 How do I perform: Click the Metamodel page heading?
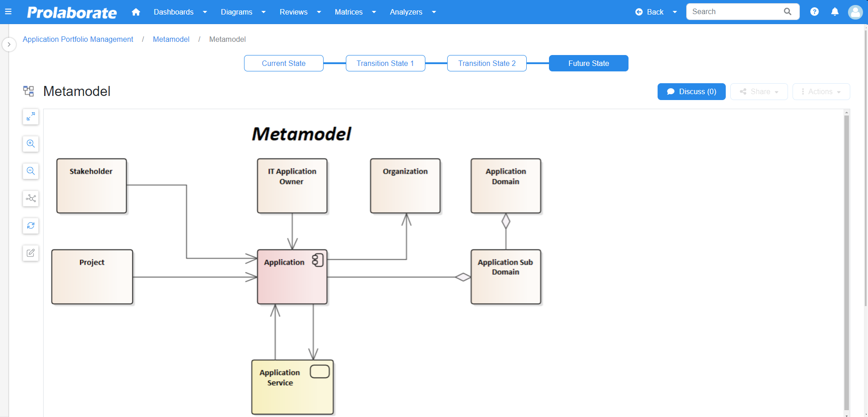click(77, 91)
